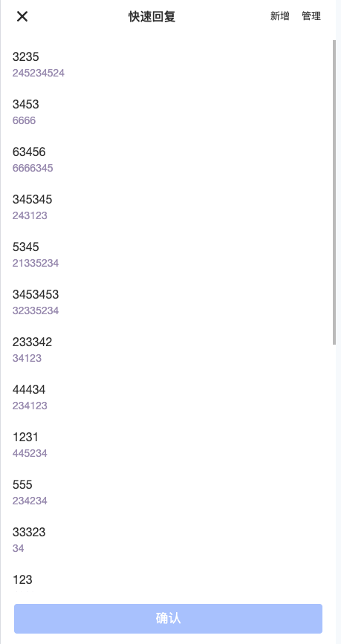Select the reply entry 1231
341x644 pixels.
point(168,445)
